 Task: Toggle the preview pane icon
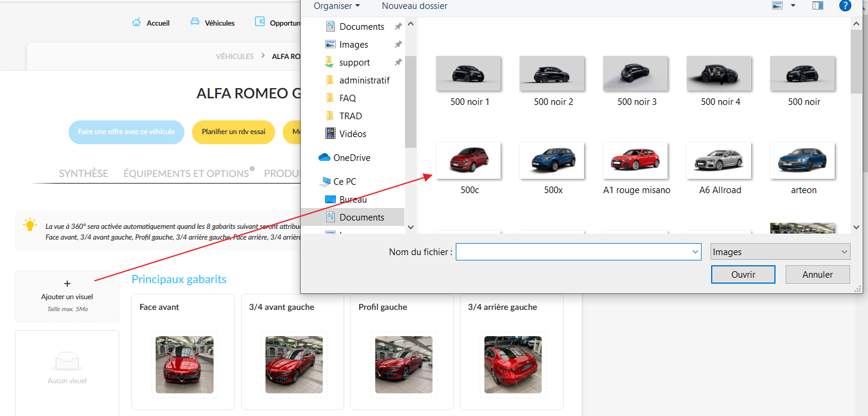817,6
